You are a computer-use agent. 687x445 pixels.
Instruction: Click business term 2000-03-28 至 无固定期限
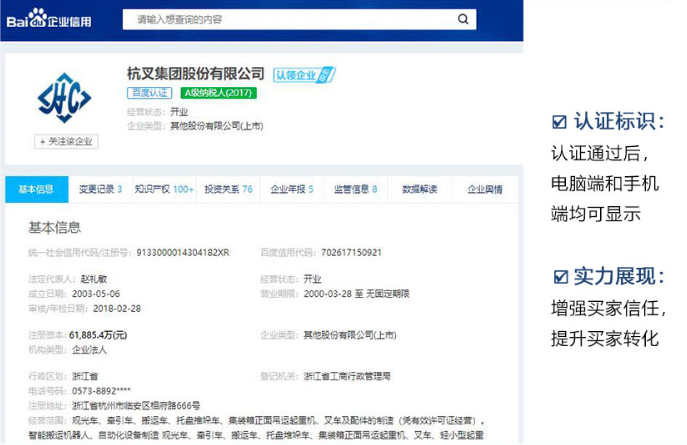pos(357,294)
